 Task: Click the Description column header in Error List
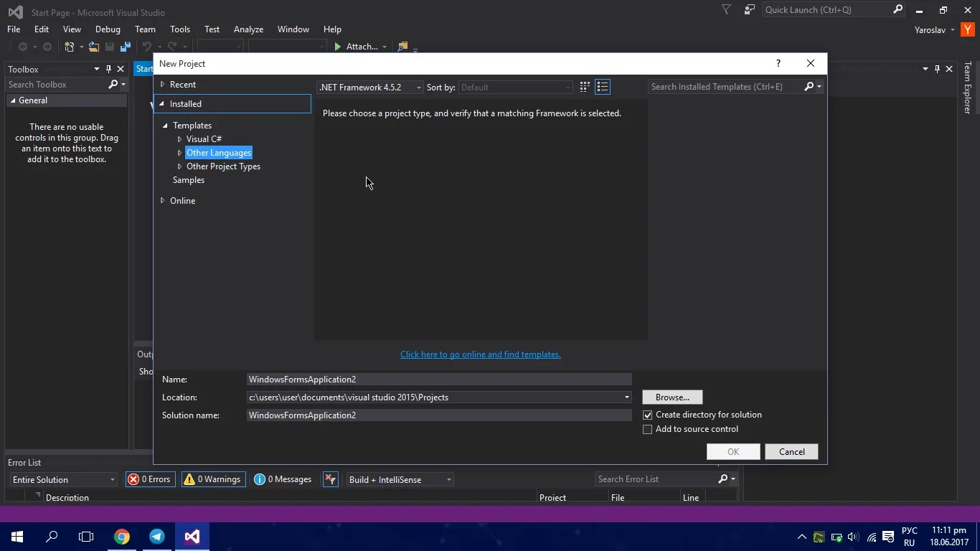(x=67, y=497)
